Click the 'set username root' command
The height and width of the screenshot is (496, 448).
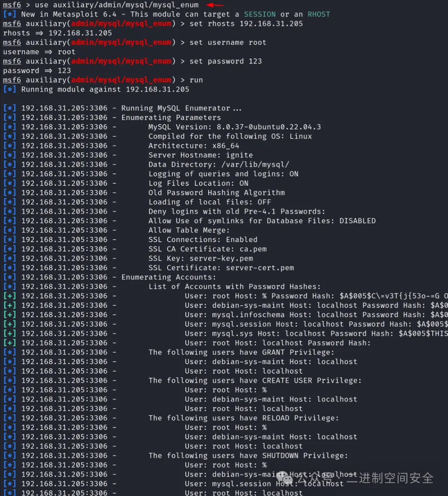(228, 42)
